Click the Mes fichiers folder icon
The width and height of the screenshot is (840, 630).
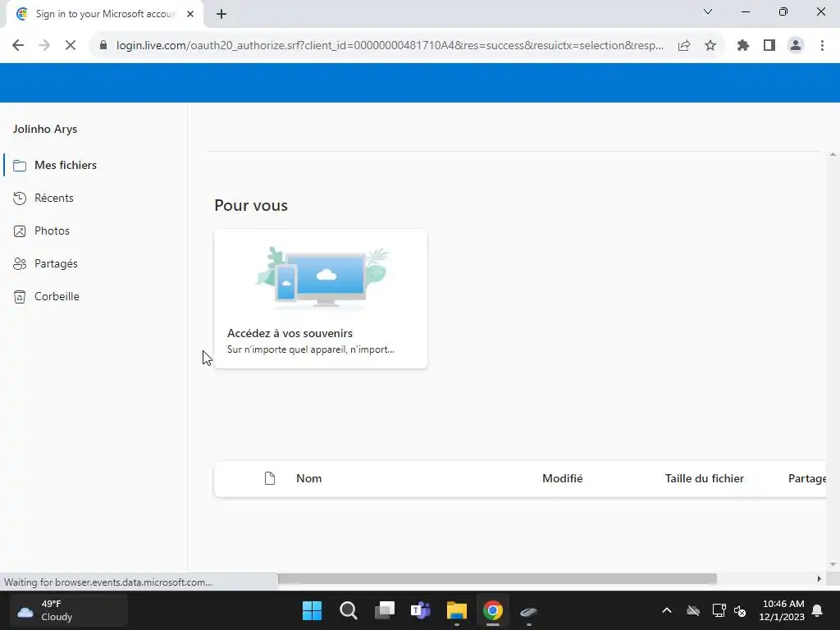tap(20, 166)
